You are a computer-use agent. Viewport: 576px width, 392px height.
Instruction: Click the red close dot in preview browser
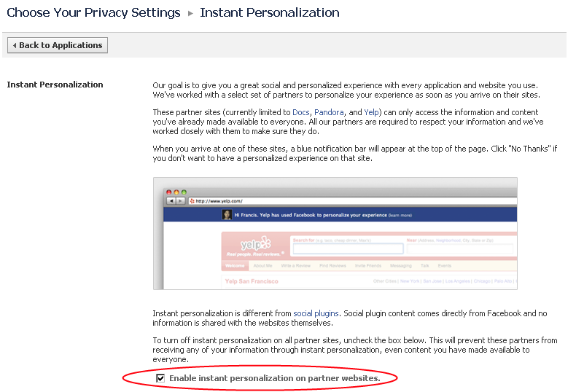169,192
